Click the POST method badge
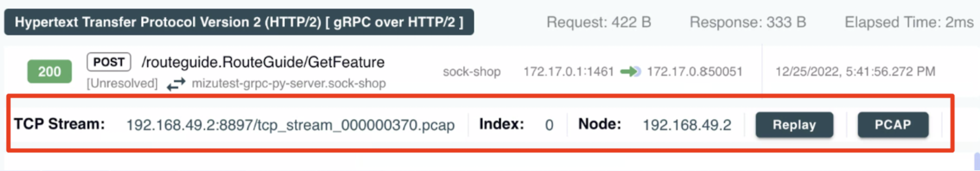 [109, 62]
